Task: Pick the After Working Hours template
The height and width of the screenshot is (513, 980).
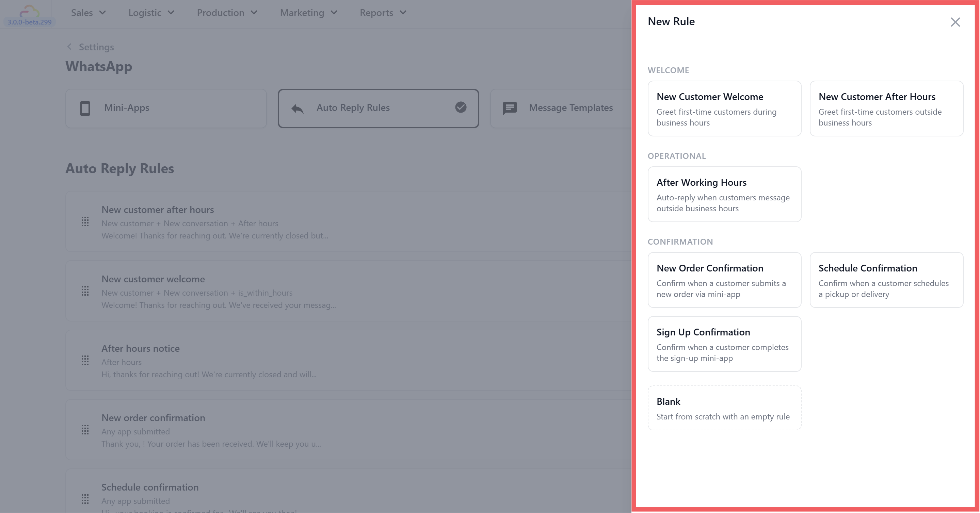Action: pos(724,194)
